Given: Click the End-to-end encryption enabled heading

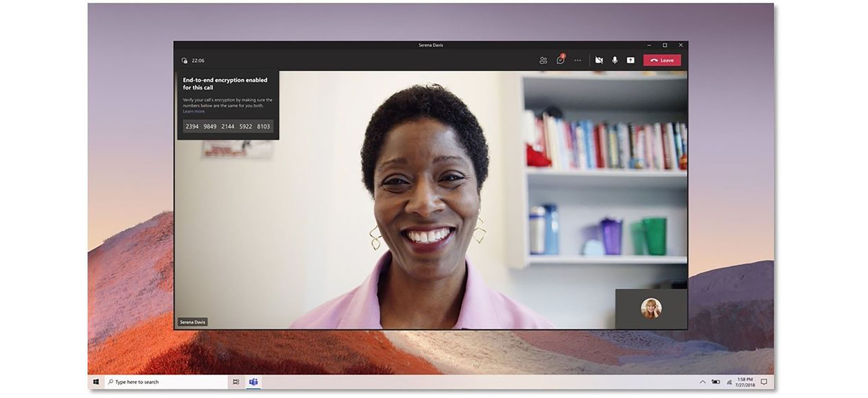Looking at the screenshot, I should coord(225,84).
